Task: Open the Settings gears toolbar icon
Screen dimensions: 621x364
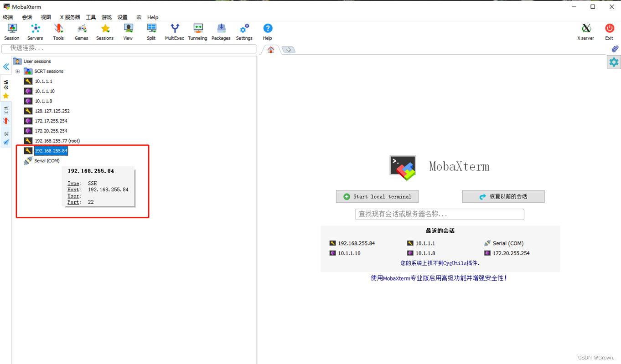Action: tap(244, 32)
